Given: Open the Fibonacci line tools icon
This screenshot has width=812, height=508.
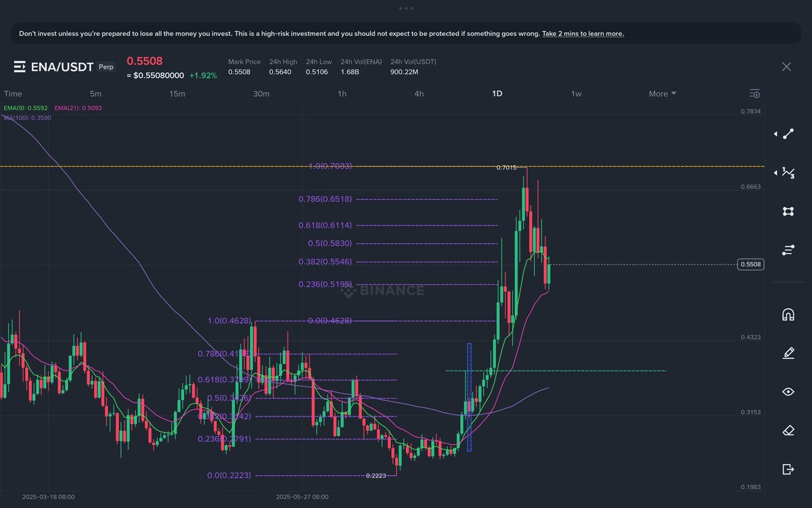Looking at the screenshot, I should (788, 250).
